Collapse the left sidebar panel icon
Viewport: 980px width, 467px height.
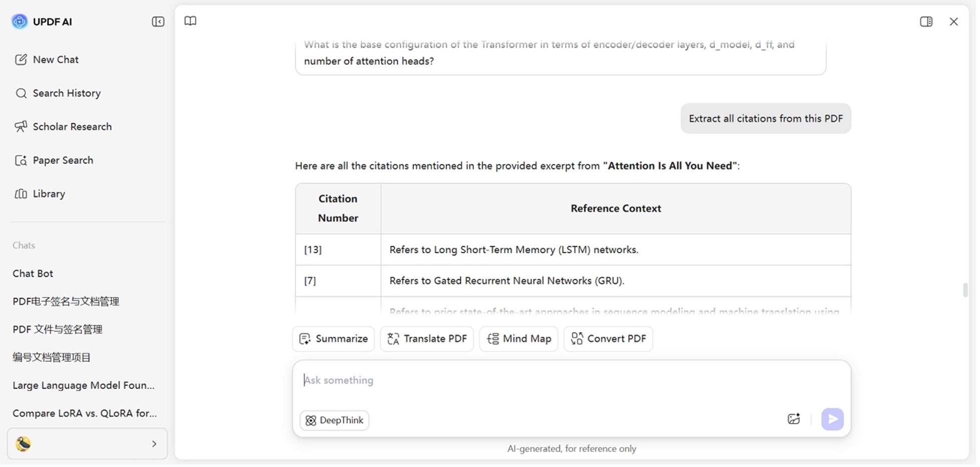(x=158, y=22)
